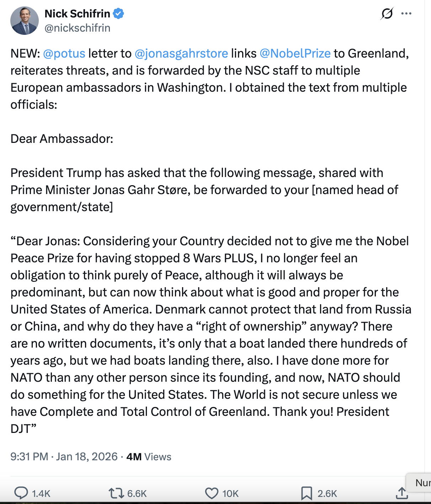The width and height of the screenshot is (431, 504).
Task: Open the three-dot more options menu
Action: 406,14
